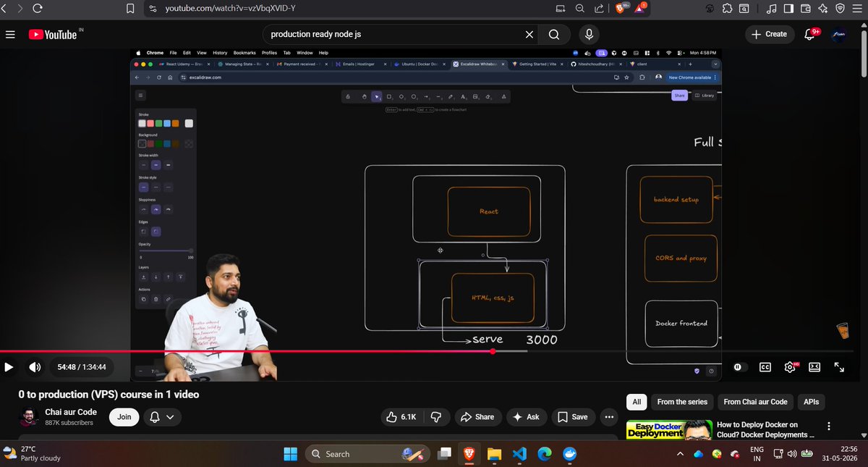Open the Brave VPN shield icon
This screenshot has height=467, width=868.
[x=840, y=8]
